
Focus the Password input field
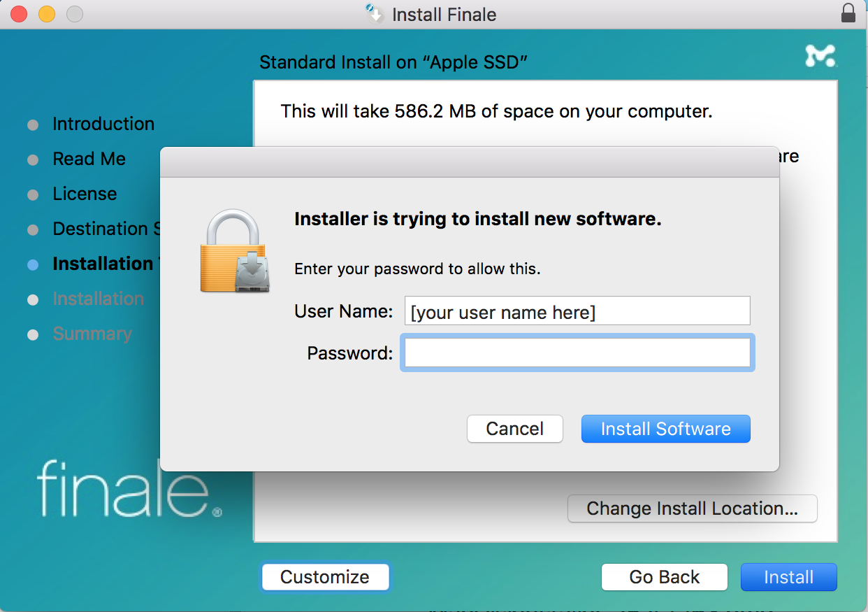577,353
